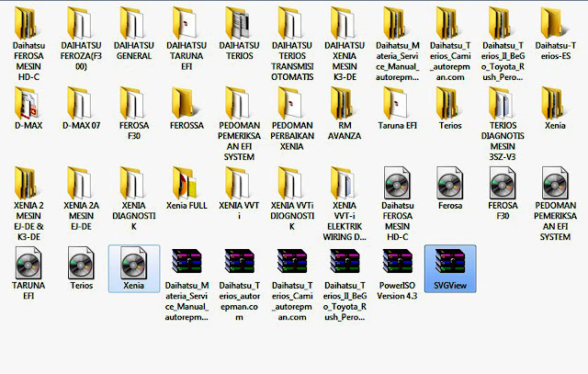This screenshot has width=588, height=374.
Task: Select TERIOS DIAGNOTIS MESIN 3SZ-V3 folder
Action: [x=503, y=124]
